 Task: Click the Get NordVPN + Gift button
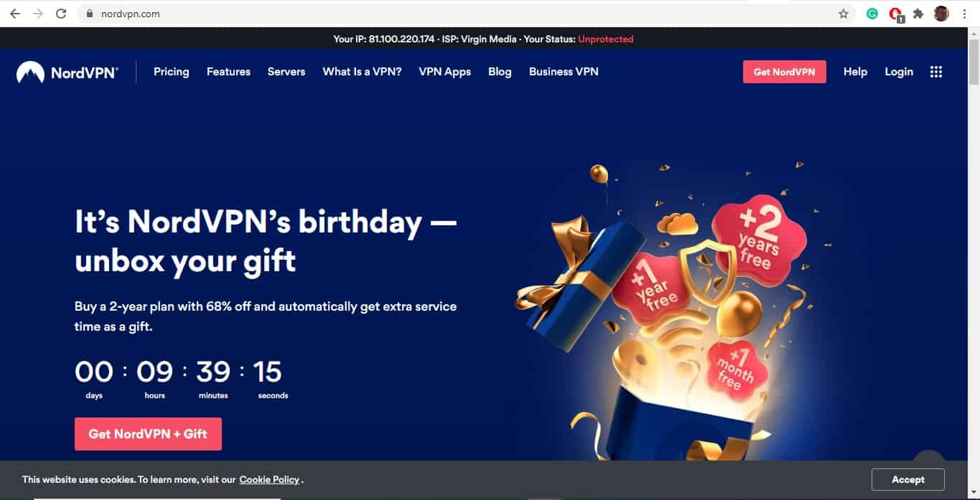coord(148,434)
